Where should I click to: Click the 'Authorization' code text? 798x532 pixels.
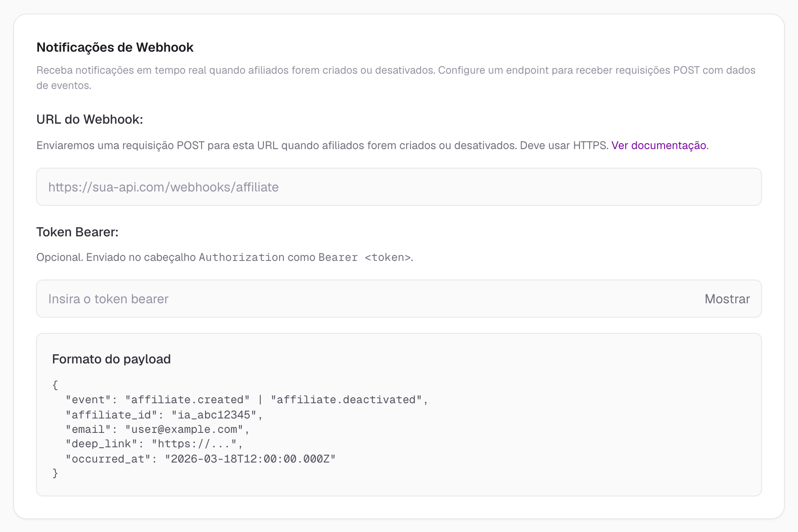coord(241,257)
